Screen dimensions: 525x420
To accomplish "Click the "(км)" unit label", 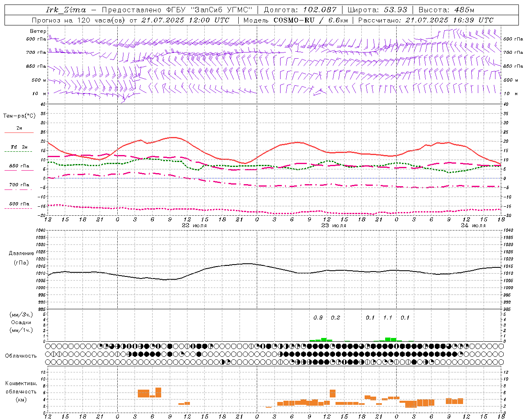I will (x=21, y=399).
